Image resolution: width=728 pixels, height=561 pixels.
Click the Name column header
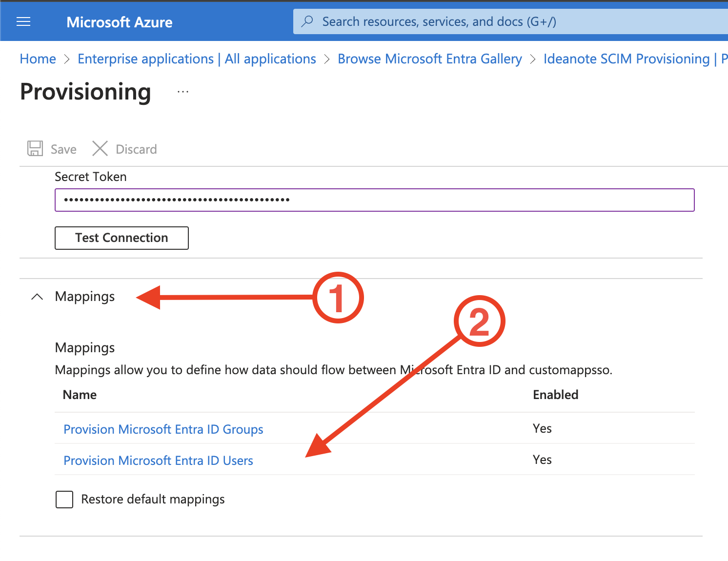click(x=80, y=395)
